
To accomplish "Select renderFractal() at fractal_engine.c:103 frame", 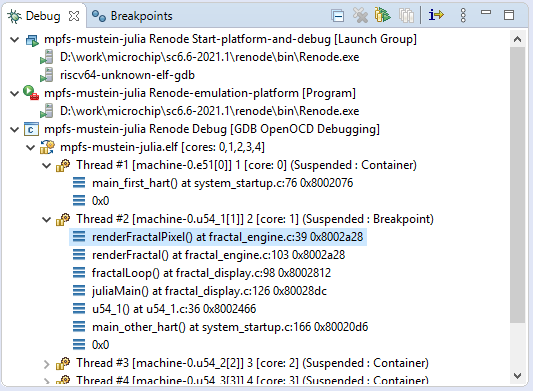I will tap(218, 255).
